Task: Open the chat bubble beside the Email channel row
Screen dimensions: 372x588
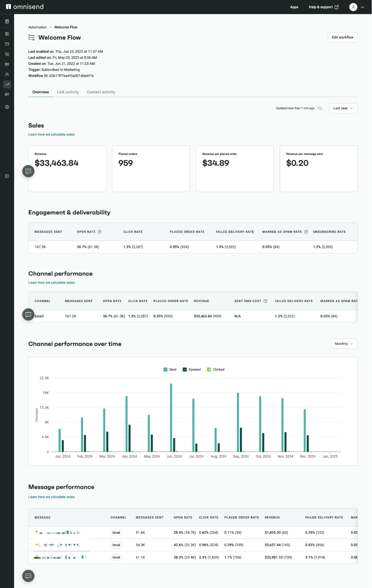Action: click(28, 314)
